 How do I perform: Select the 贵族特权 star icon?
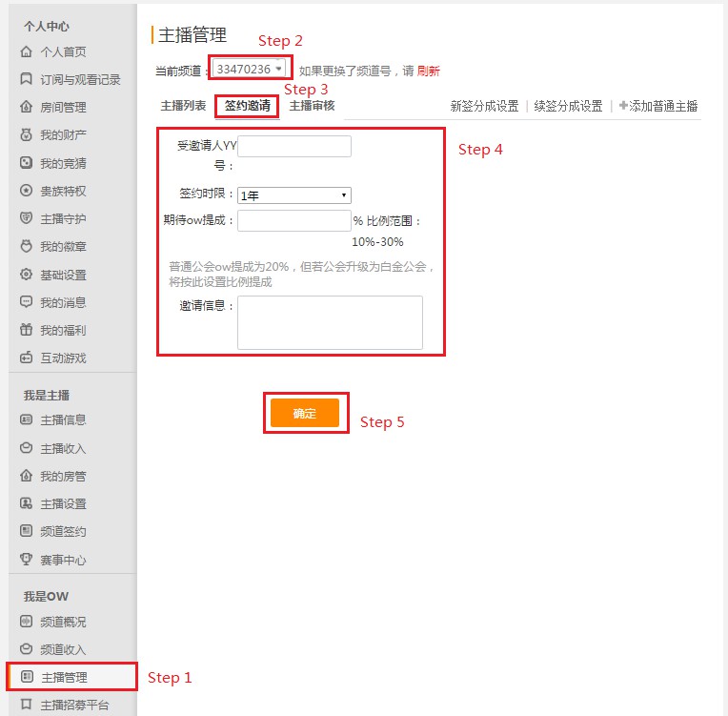coord(27,191)
